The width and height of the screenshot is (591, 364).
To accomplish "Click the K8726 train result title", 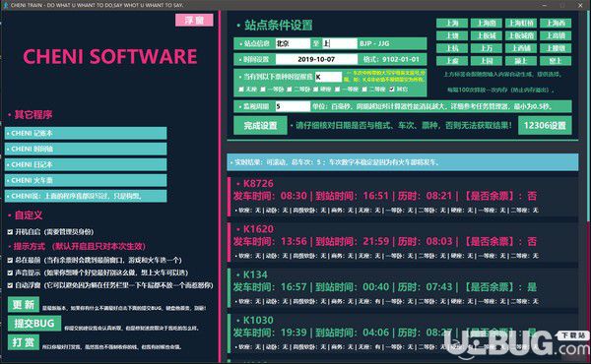I will [258, 184].
